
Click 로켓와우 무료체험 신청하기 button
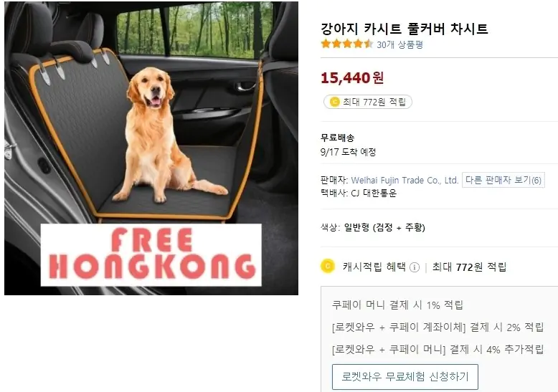(405, 377)
